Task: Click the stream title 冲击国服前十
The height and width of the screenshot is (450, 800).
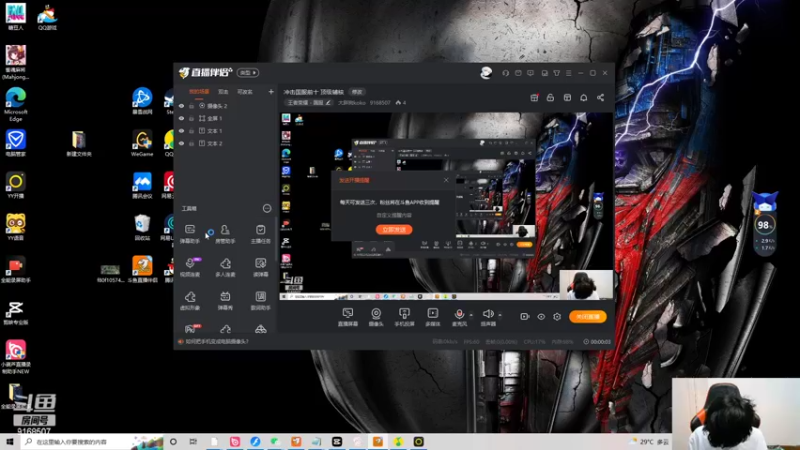Action: click(313, 92)
